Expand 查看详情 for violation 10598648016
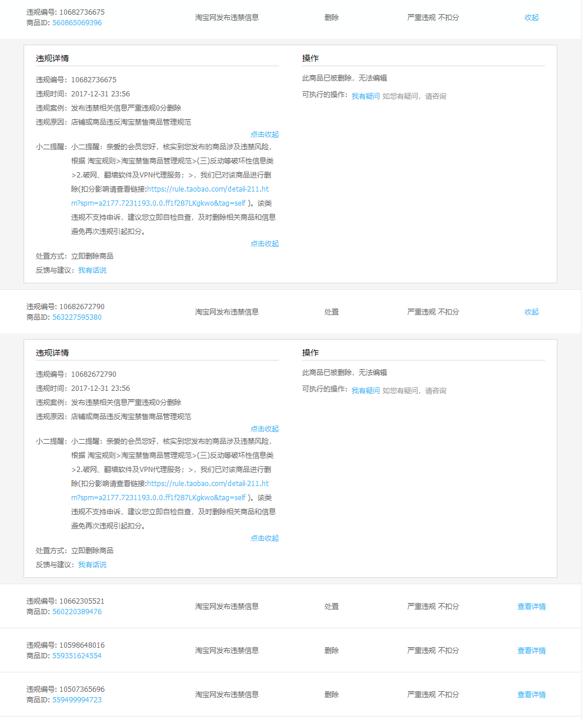 pyautogui.click(x=532, y=651)
